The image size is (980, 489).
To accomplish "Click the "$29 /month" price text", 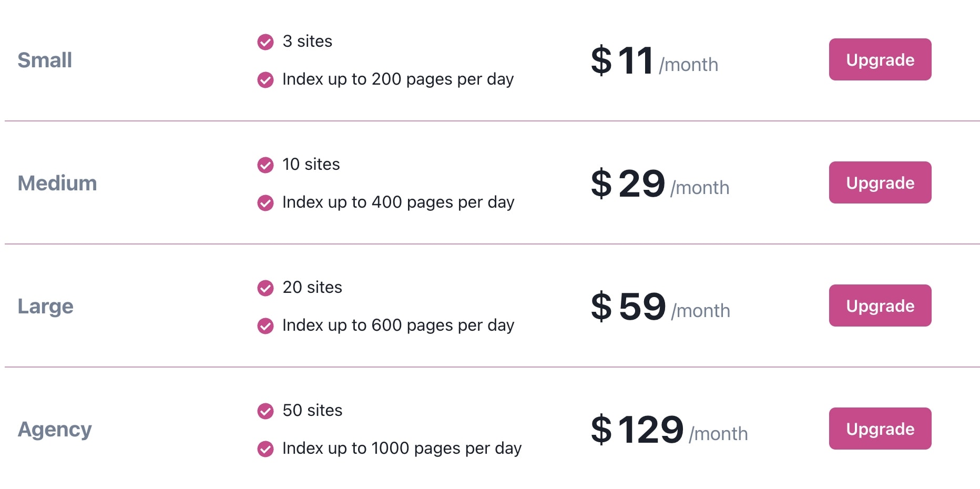I will pos(659,182).
